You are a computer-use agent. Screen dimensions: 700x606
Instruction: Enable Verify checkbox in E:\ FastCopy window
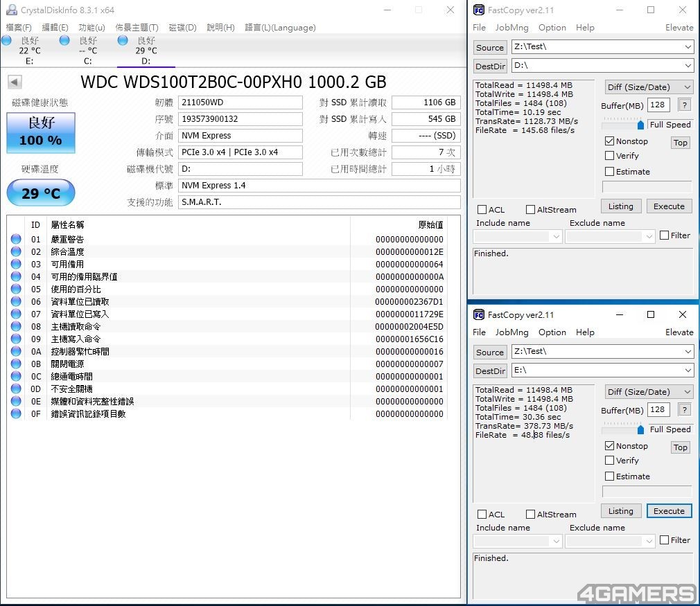(x=609, y=460)
